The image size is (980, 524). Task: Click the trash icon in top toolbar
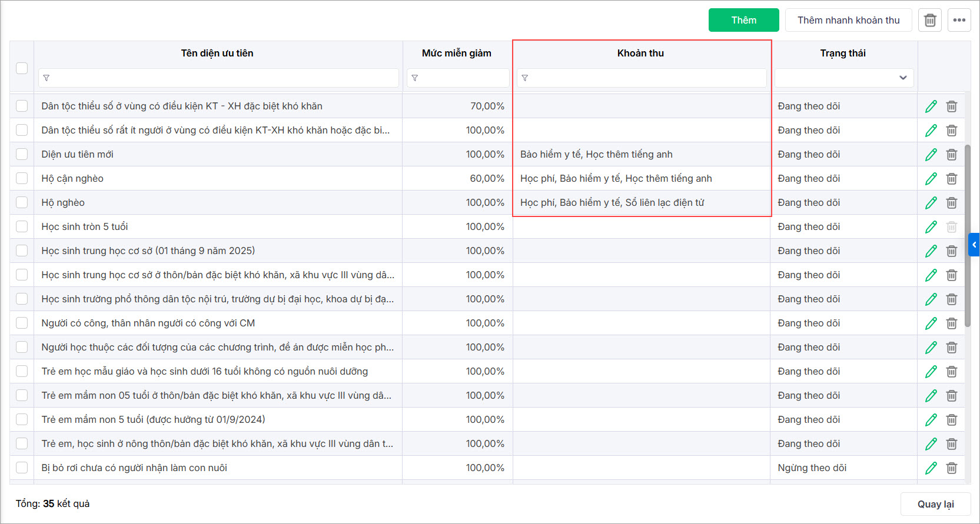(930, 20)
